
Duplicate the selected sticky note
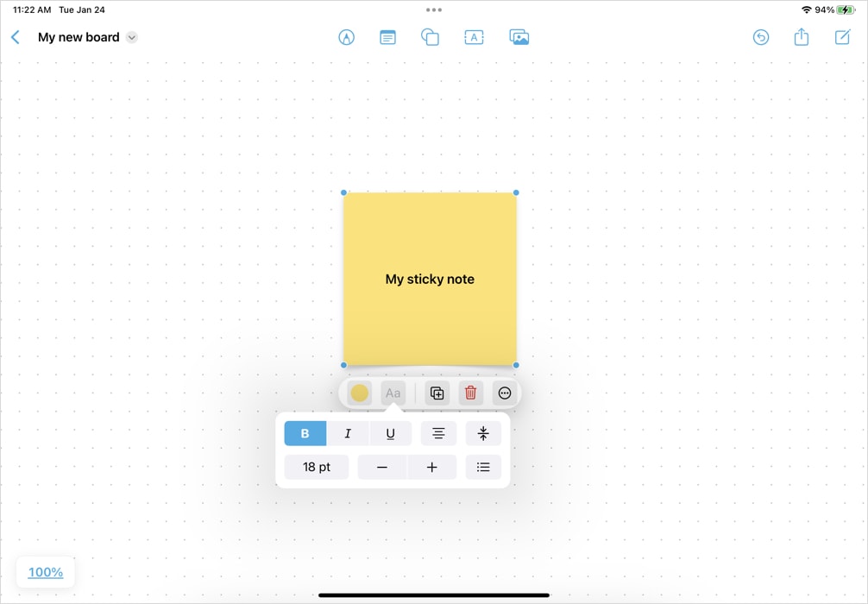437,393
